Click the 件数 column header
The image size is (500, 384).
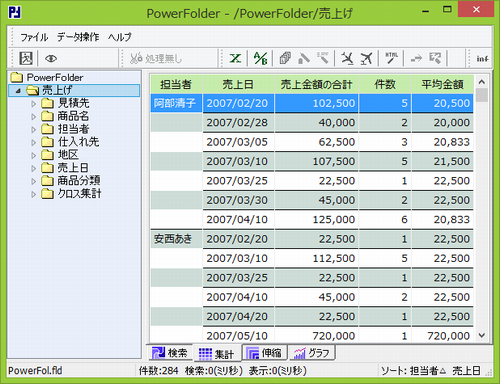385,84
